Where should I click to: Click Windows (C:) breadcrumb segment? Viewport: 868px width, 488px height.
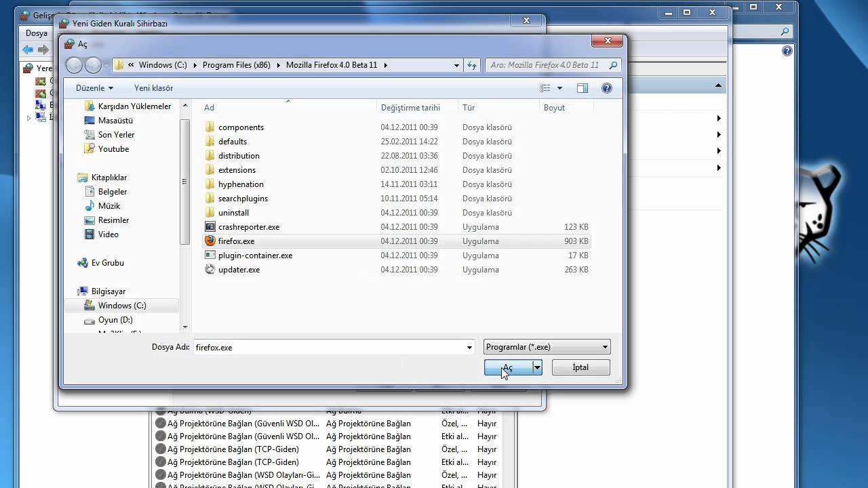163,65
